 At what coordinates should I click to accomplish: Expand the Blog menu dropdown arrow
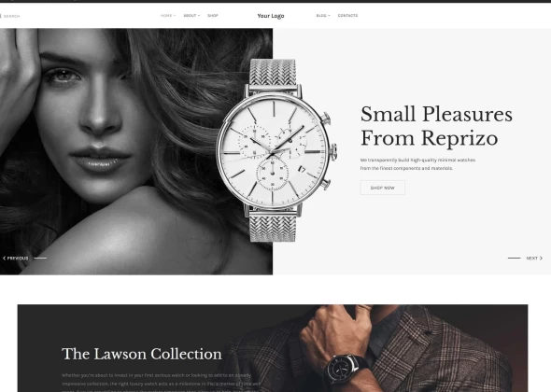[x=330, y=16]
